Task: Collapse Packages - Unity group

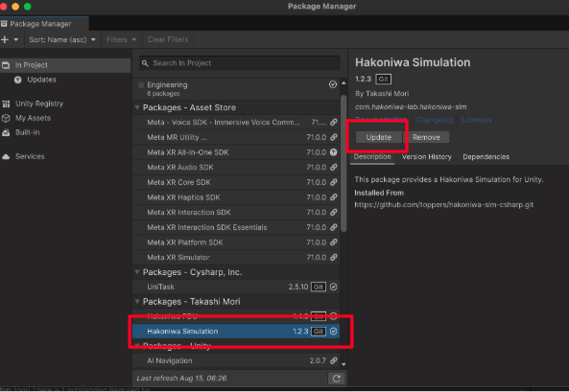Action: point(137,345)
